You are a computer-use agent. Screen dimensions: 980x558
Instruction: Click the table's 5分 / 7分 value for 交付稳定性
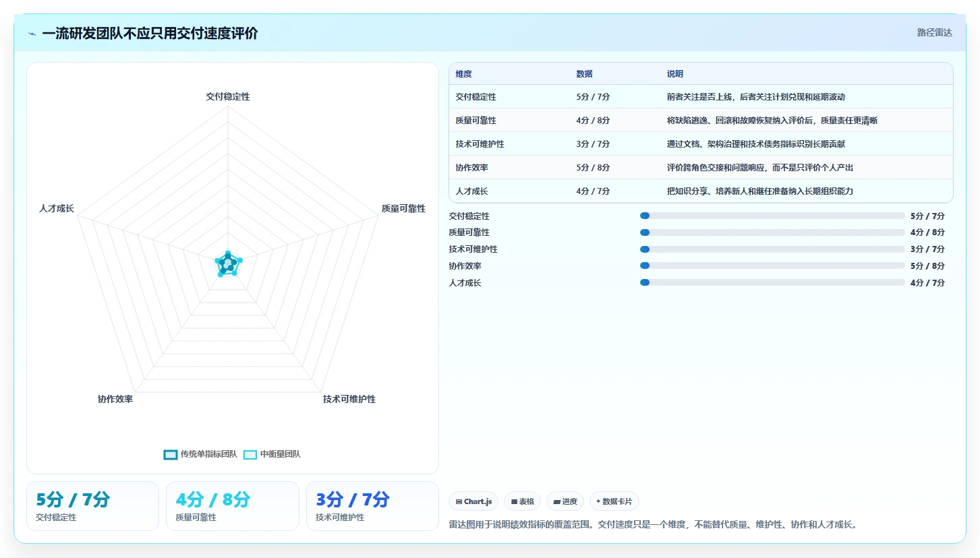point(593,97)
